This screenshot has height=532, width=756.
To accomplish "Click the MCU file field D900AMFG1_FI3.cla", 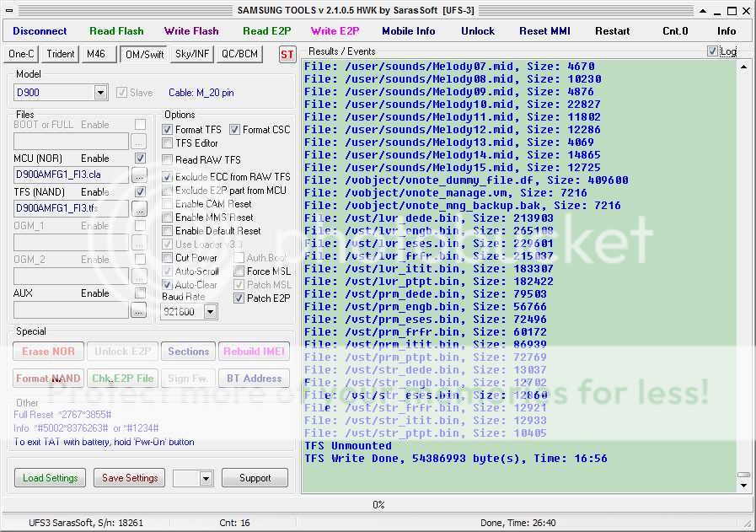I will point(71,175).
